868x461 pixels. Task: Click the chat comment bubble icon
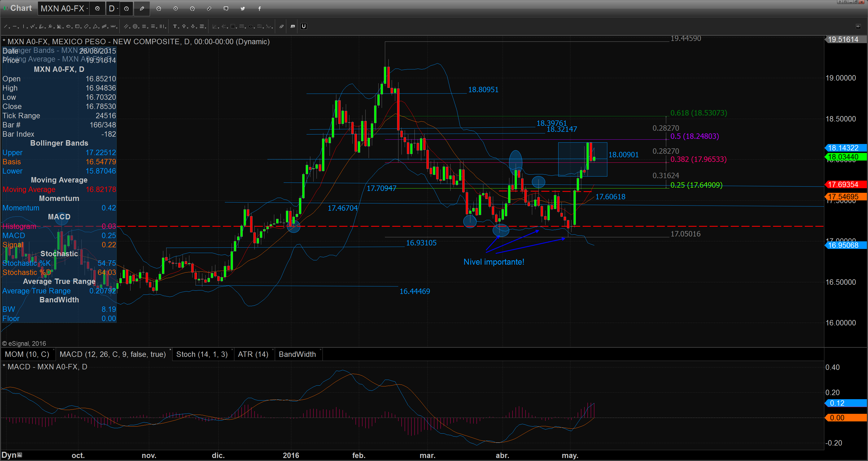coord(226,8)
